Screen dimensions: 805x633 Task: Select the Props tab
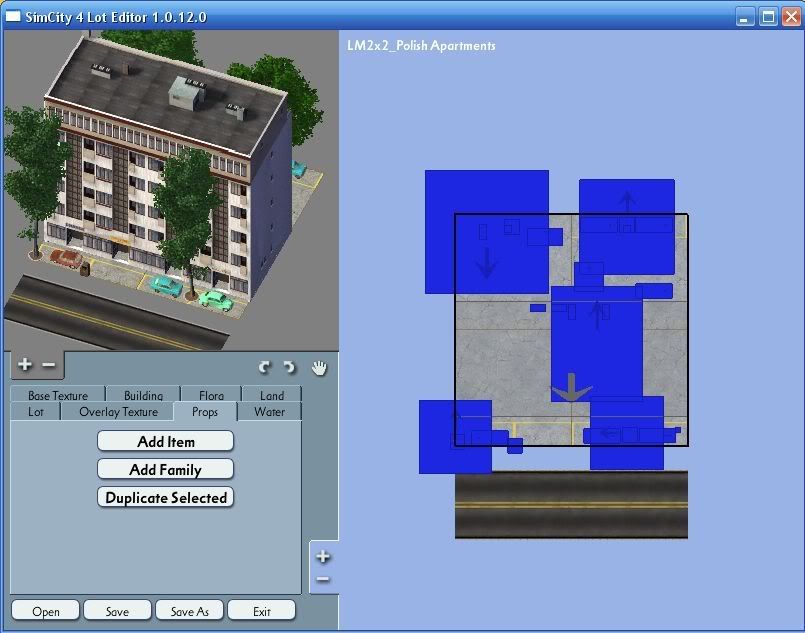click(205, 412)
